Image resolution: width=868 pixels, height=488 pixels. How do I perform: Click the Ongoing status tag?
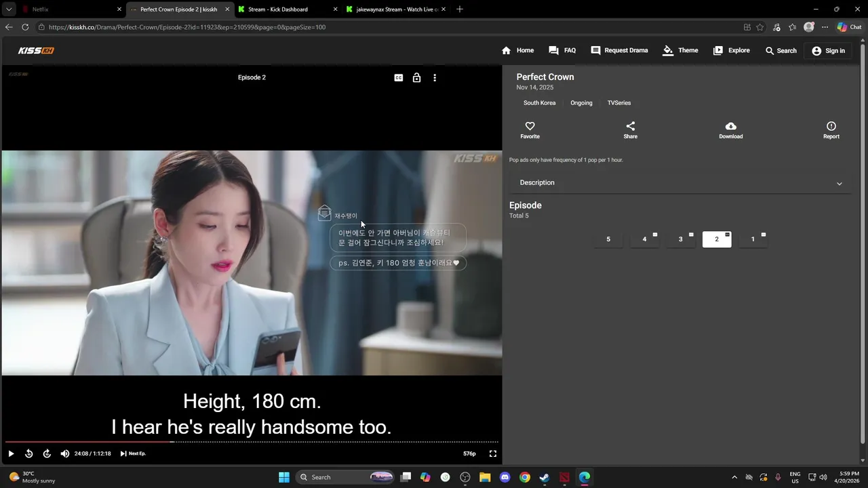tap(581, 103)
